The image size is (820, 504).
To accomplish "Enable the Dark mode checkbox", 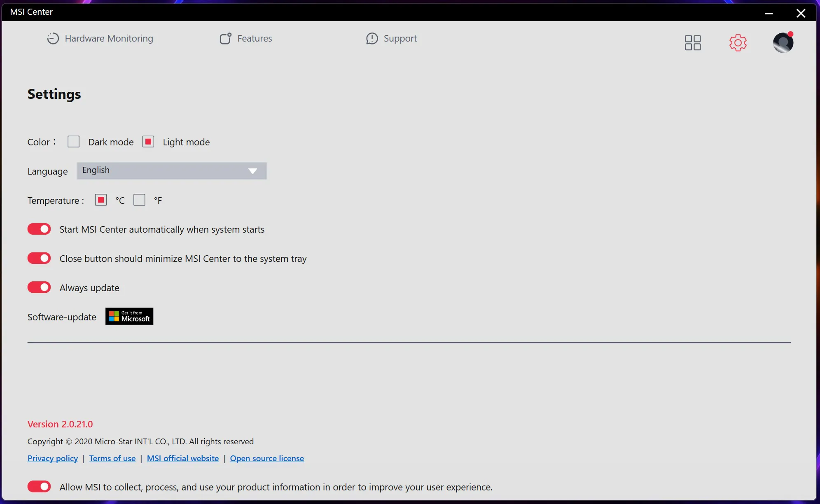I will coord(74,142).
